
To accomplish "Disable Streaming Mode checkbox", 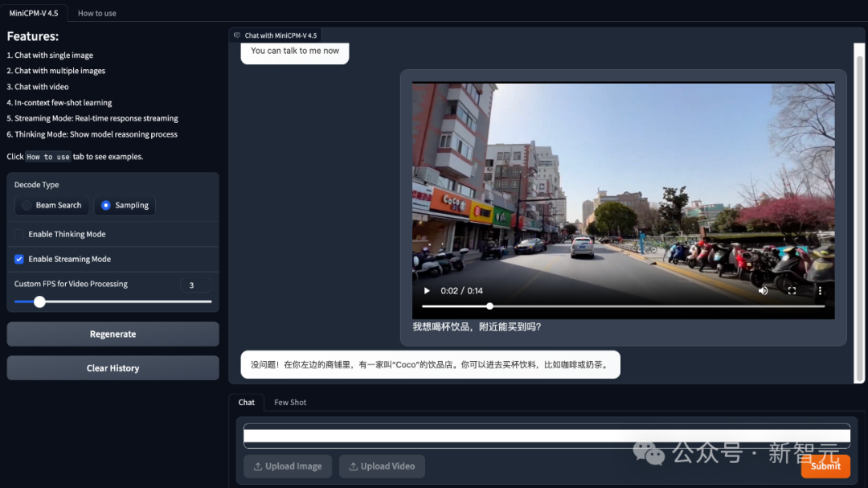I will point(18,259).
